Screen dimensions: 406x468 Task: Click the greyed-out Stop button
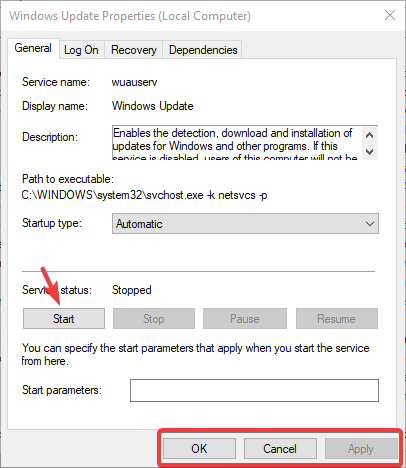(154, 319)
